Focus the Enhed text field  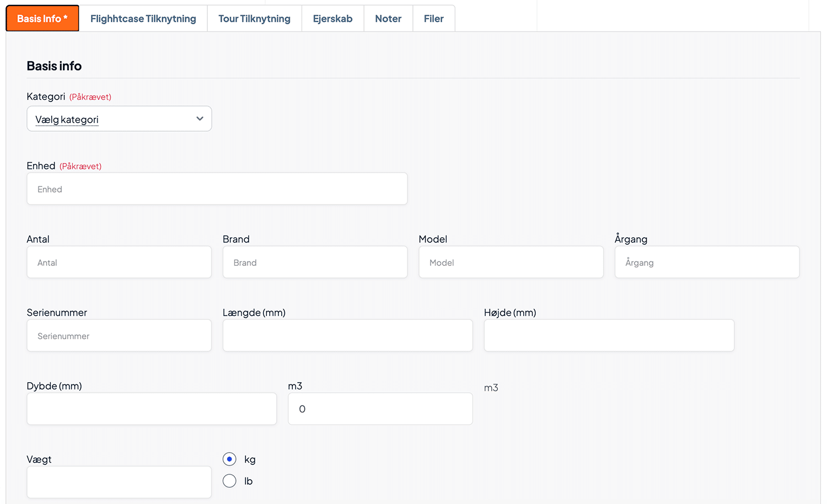[x=217, y=189]
